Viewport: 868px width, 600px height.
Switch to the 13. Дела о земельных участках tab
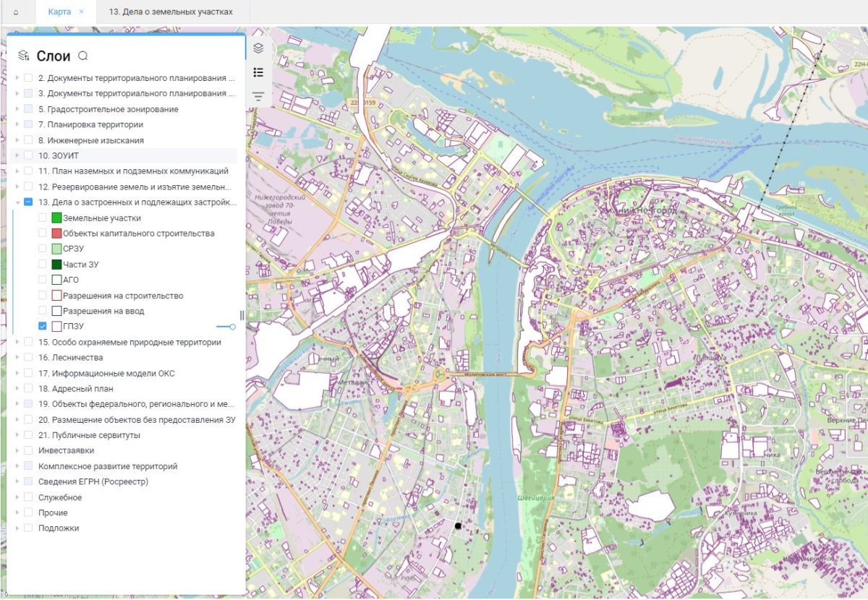171,12
